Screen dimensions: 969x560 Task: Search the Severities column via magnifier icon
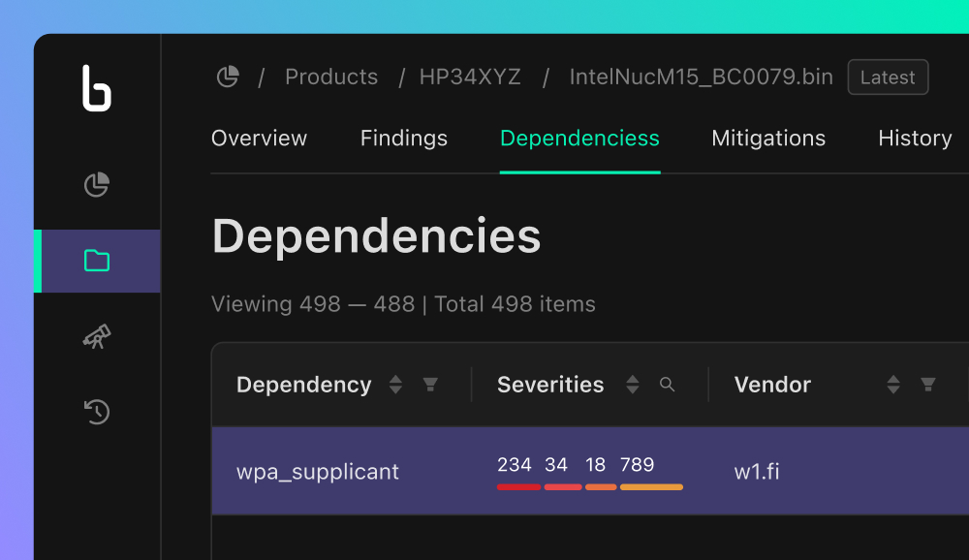667,385
